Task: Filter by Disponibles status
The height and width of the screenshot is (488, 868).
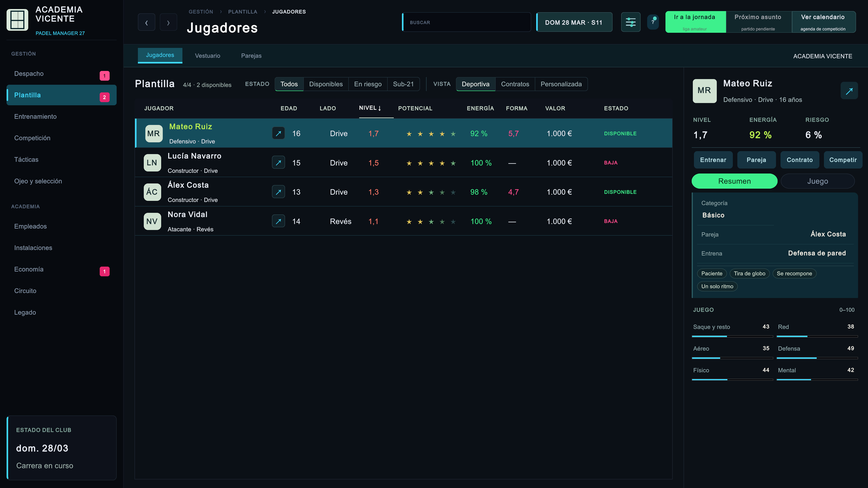Action: pos(326,84)
